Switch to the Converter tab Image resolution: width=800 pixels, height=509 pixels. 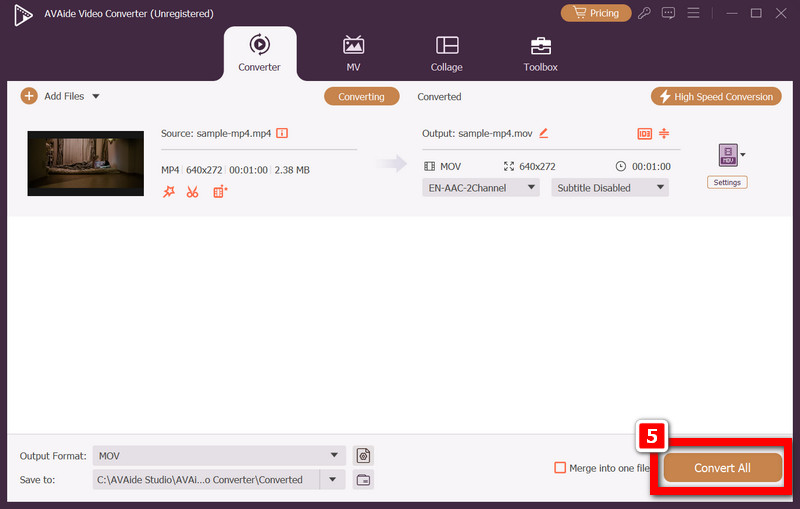tap(260, 54)
